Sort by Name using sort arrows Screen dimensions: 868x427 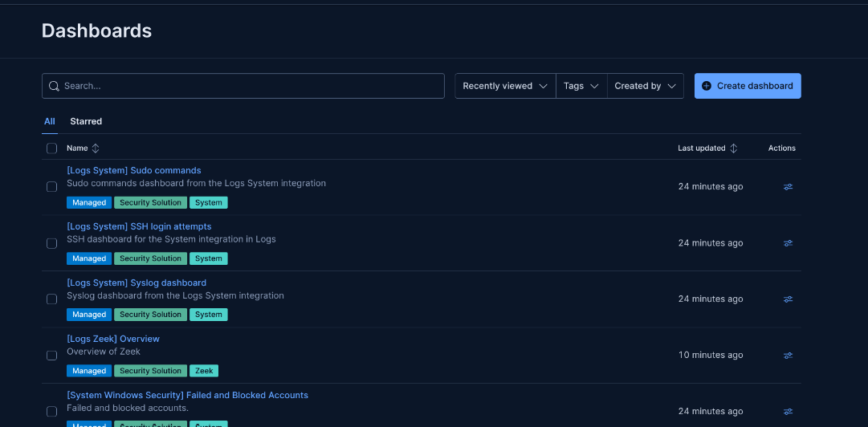point(96,148)
